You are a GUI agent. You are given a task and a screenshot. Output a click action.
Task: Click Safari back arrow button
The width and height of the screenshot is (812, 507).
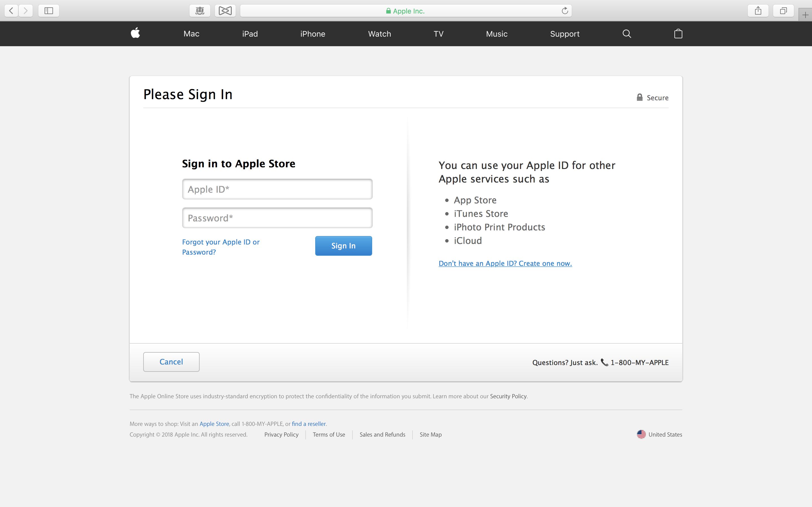tap(11, 11)
